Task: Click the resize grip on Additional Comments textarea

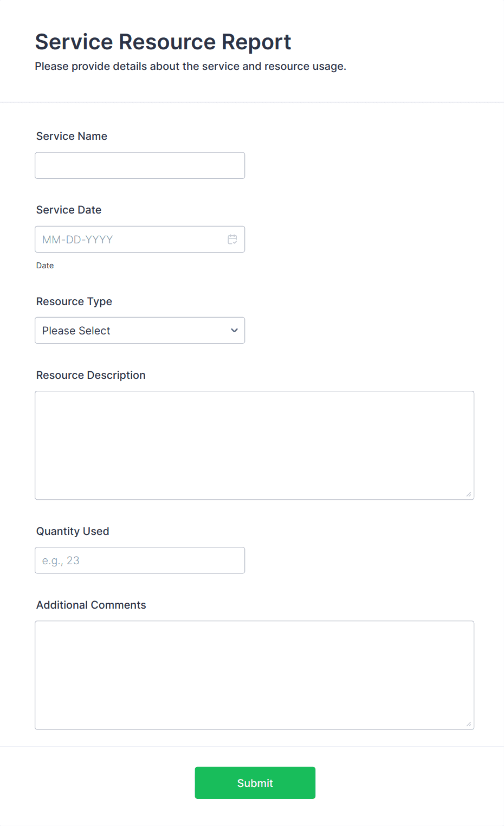Action: [x=468, y=724]
